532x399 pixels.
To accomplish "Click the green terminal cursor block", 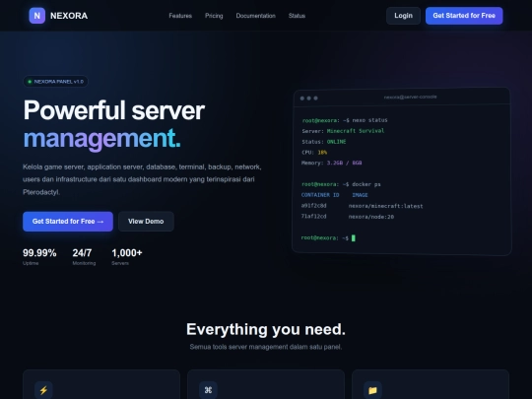I will tap(354, 237).
